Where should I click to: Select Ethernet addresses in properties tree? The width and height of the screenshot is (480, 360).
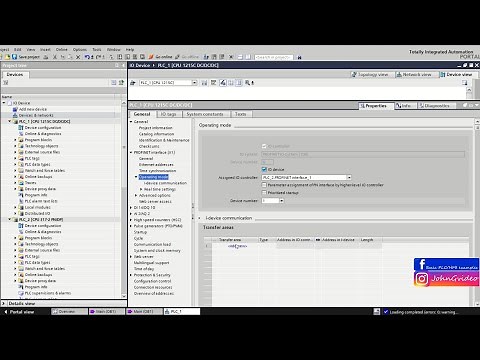coord(156,165)
